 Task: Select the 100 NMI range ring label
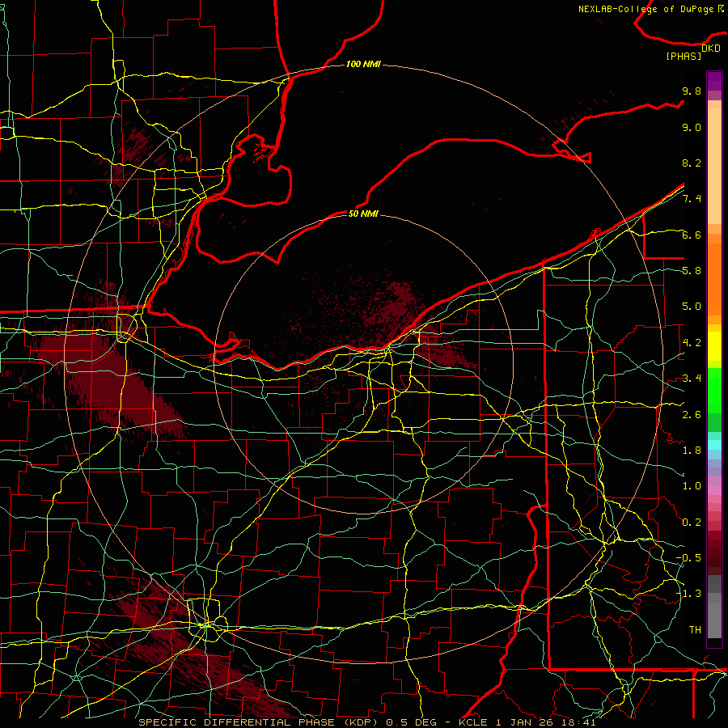[363, 64]
